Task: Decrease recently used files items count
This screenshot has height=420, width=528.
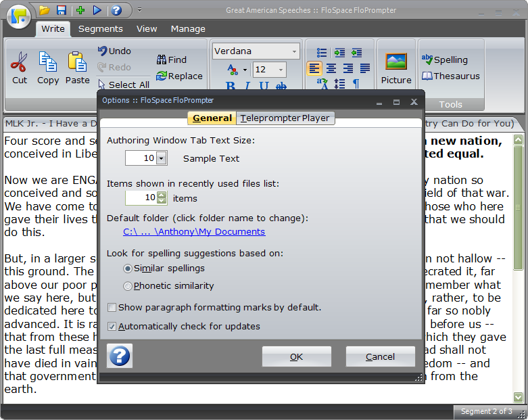Action: (x=162, y=201)
